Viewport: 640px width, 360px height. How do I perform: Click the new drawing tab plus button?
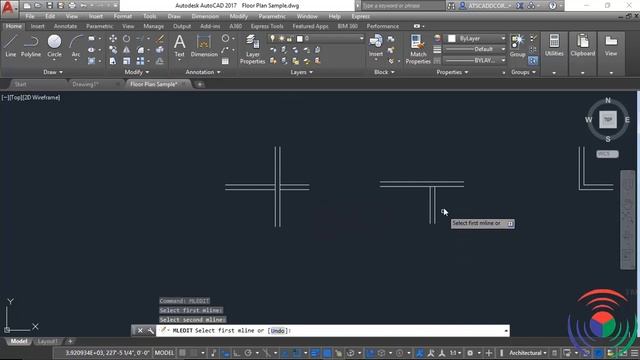(x=200, y=84)
